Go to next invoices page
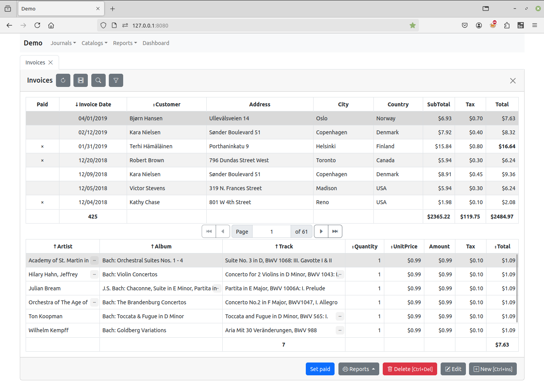 coord(321,231)
